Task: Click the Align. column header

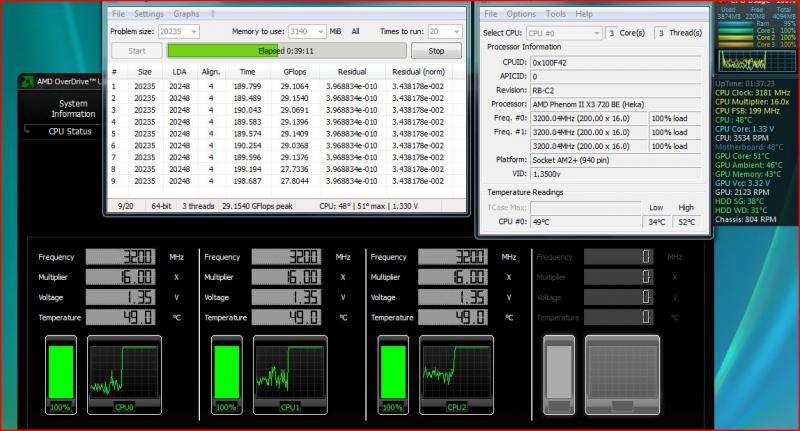Action: coord(211,72)
